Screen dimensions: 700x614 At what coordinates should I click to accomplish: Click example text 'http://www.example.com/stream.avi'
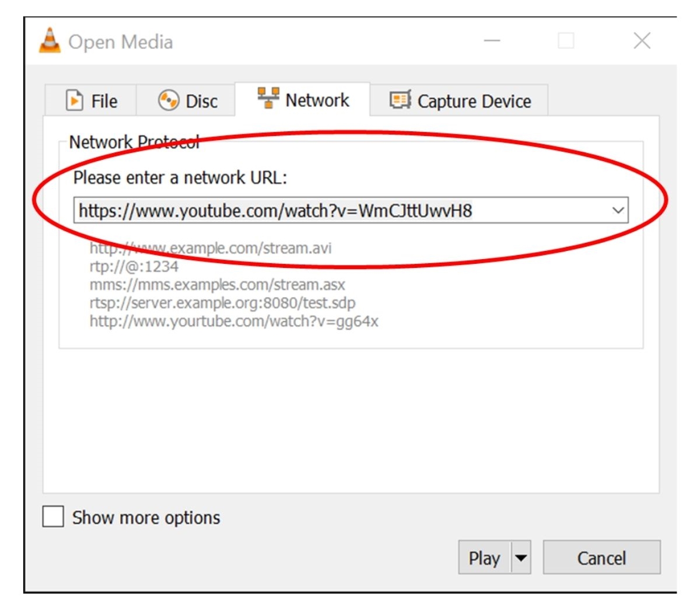click(x=211, y=248)
